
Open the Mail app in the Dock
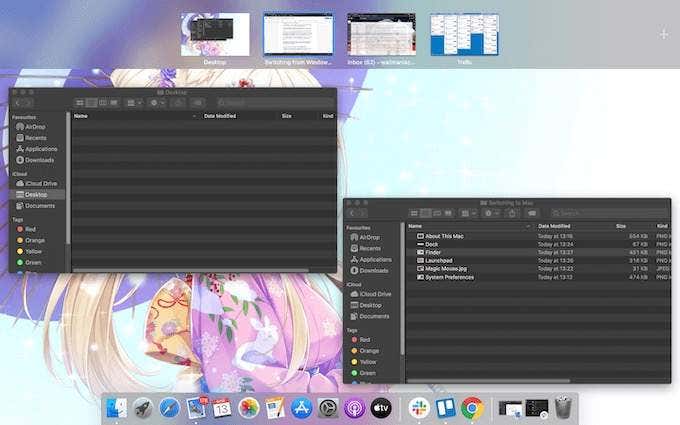pyautogui.click(x=196, y=408)
